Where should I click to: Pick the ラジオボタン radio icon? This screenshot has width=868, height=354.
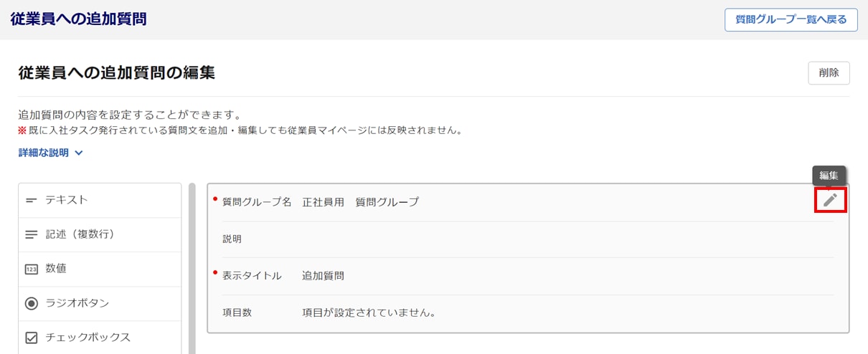pyautogui.click(x=32, y=303)
